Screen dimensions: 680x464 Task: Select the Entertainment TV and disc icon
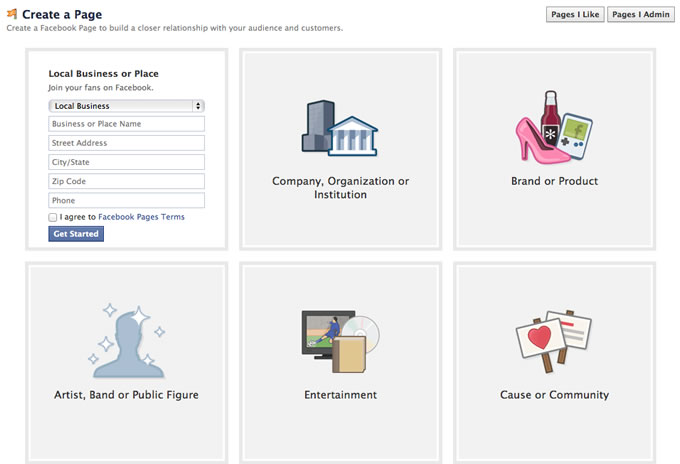tap(340, 341)
